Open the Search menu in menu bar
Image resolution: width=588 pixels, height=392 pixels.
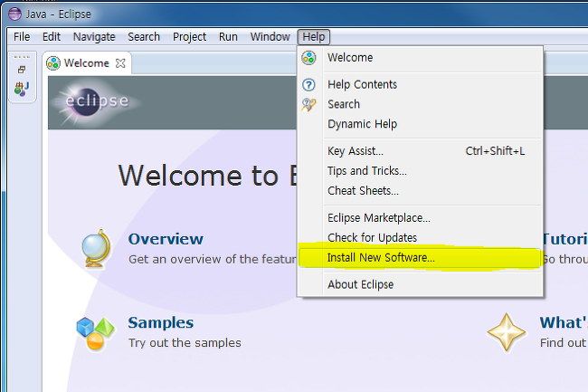coord(144,37)
